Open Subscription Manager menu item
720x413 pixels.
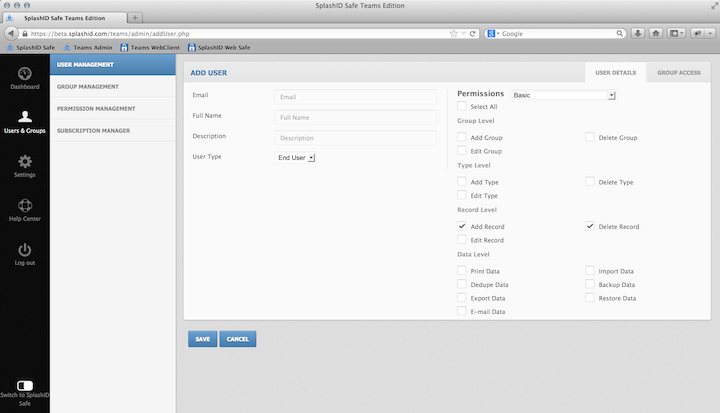click(112, 130)
